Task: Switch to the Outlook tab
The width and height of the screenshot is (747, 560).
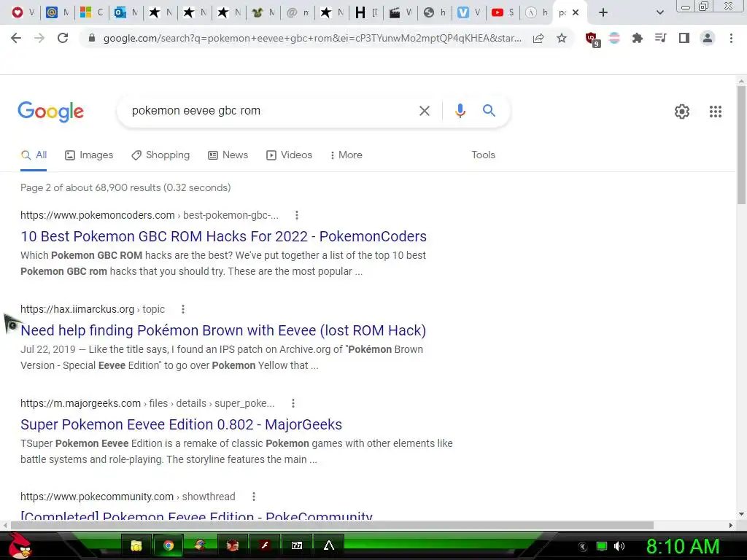Action: (x=125, y=12)
